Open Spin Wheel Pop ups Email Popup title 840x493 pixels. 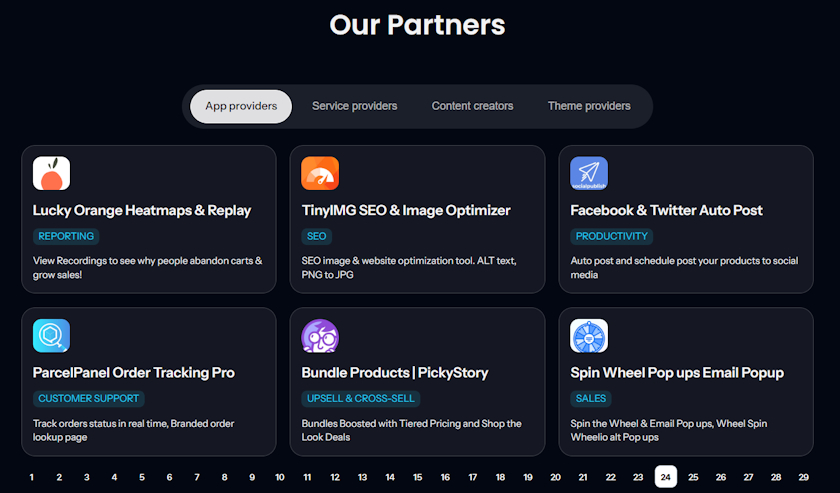click(677, 373)
